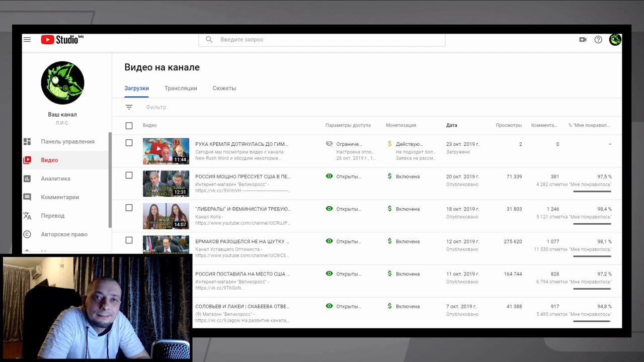The width and height of the screenshot is (644, 362).
Task: Click the Перевод sidebar entry text
Action: click(x=53, y=216)
